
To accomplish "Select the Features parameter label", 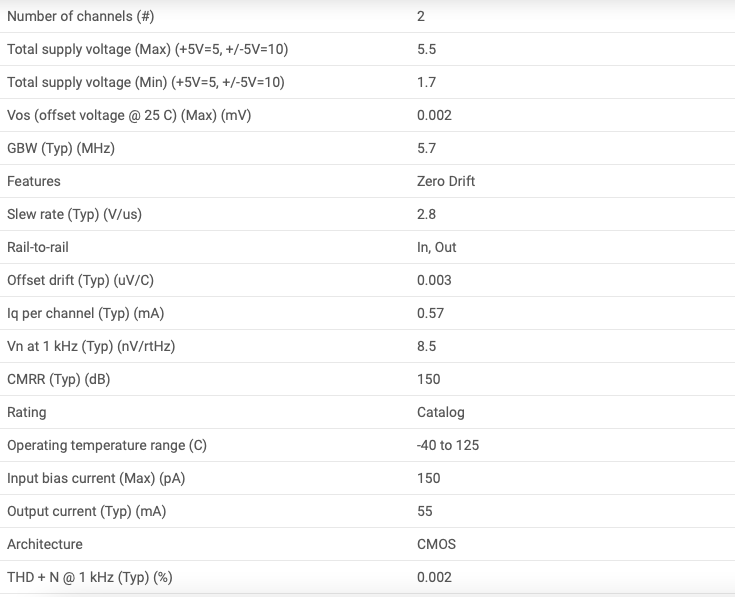I will [x=34, y=181].
